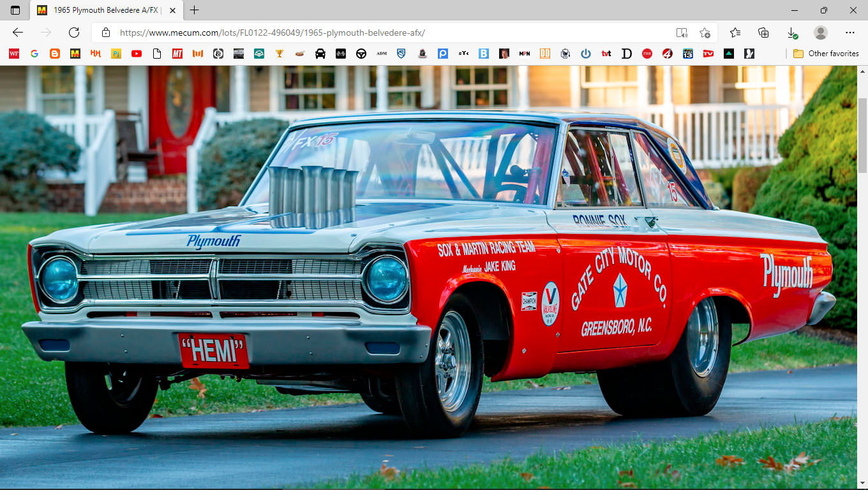Open the user profile menu
Screen dimensions: 868x490
click(821, 33)
